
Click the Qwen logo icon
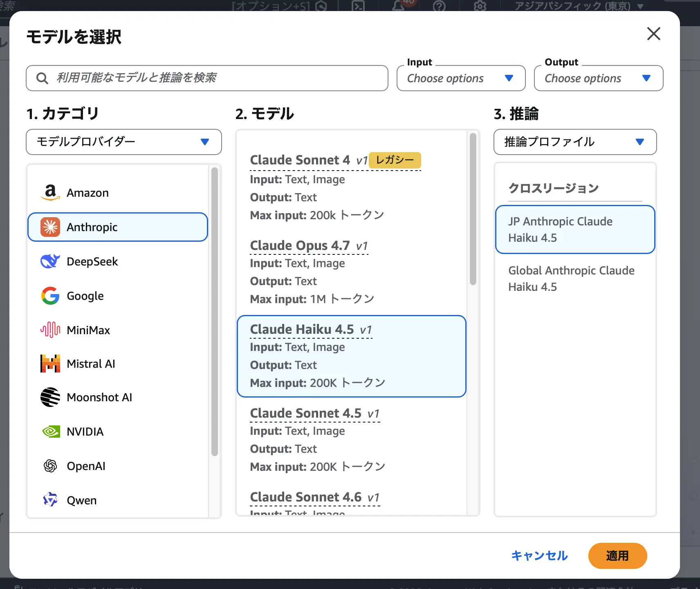pyautogui.click(x=50, y=499)
